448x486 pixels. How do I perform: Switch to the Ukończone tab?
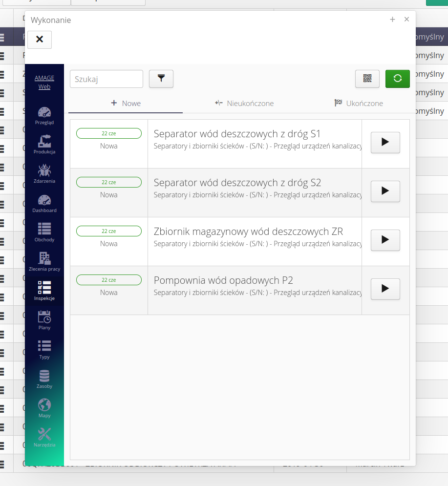(x=359, y=104)
